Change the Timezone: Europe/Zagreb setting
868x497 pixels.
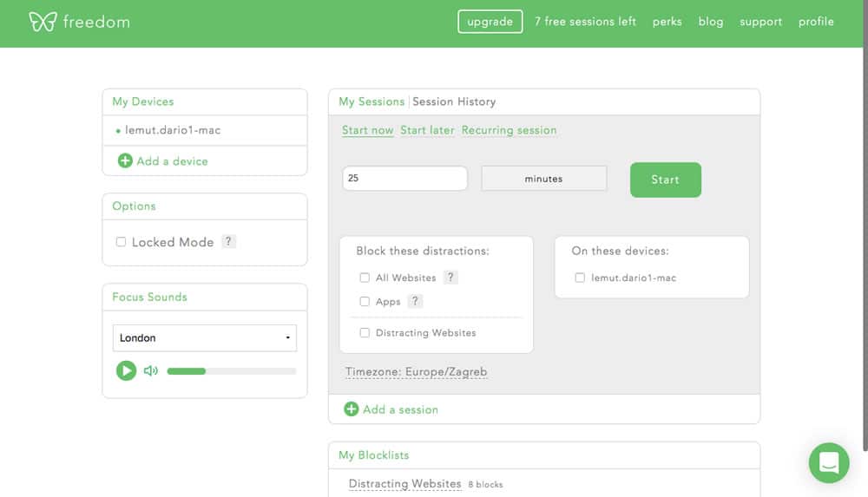[417, 372]
